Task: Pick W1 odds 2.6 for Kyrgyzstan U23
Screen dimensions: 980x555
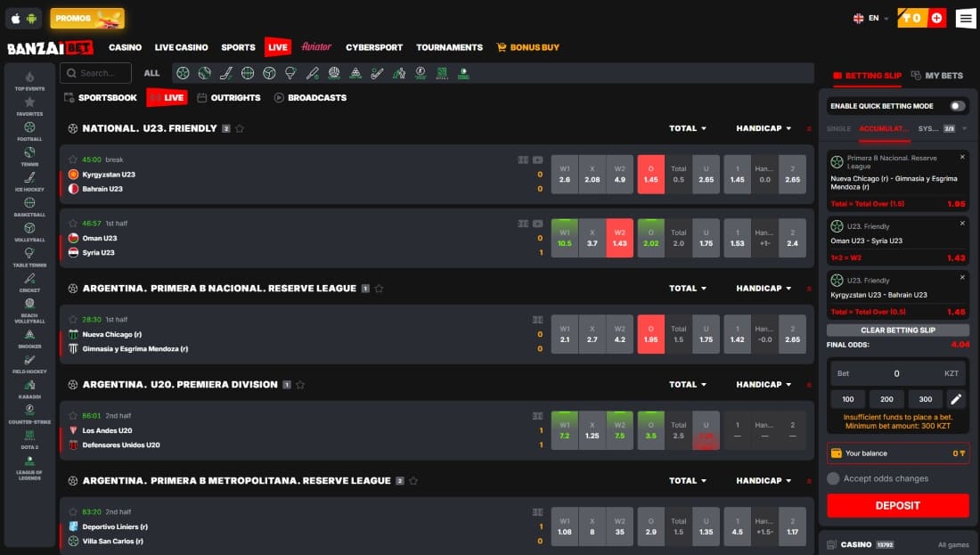Action: click(x=564, y=175)
